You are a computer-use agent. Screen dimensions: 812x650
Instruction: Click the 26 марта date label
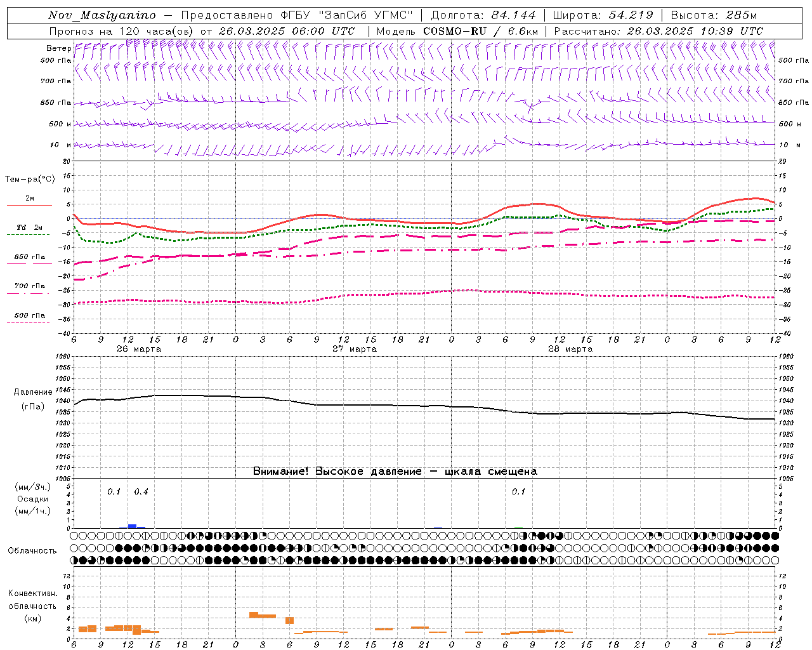pos(139,349)
